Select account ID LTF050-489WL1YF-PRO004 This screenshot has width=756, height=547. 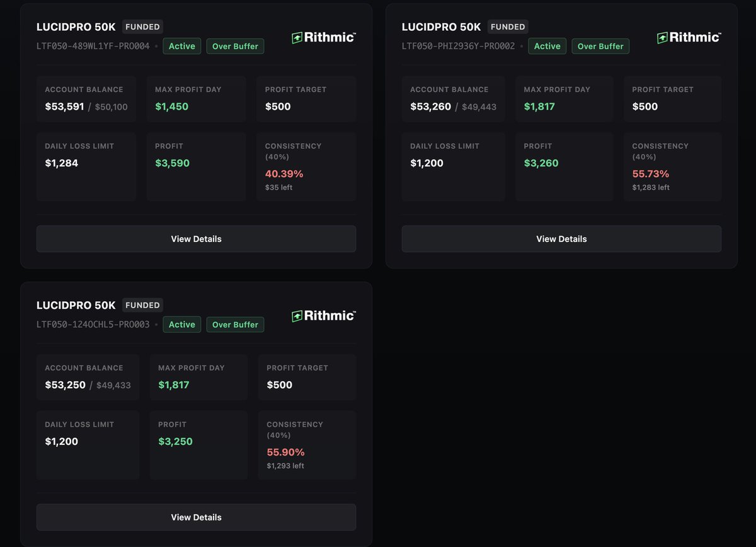point(93,46)
